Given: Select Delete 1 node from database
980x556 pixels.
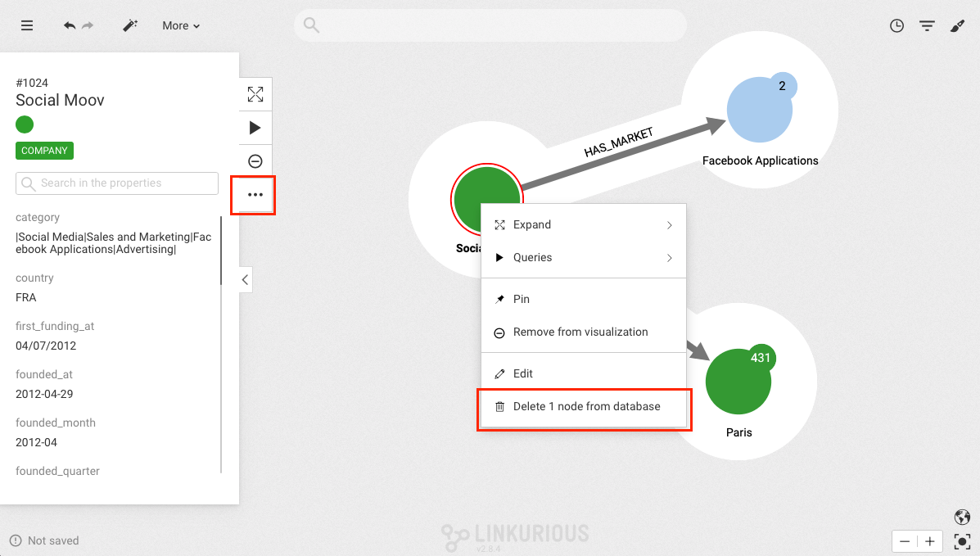Looking at the screenshot, I should 585,406.
